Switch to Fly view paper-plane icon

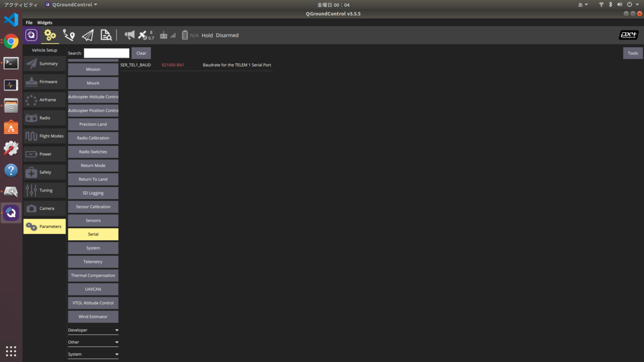tap(87, 35)
